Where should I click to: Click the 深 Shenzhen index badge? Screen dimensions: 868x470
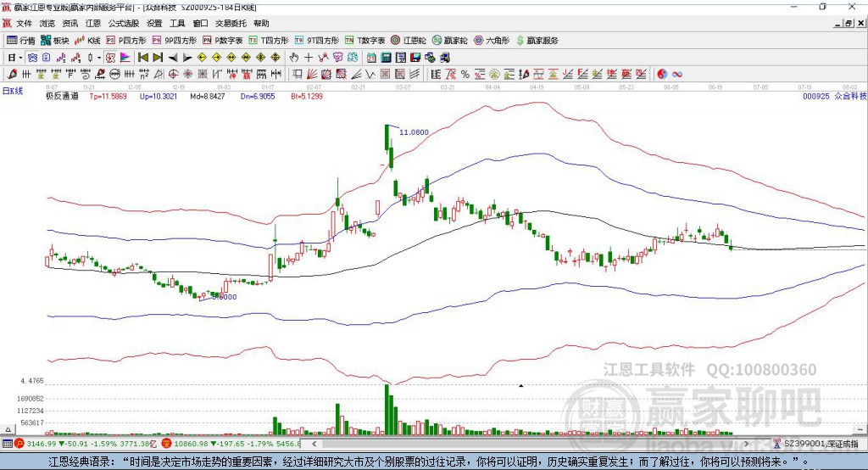click(x=166, y=444)
